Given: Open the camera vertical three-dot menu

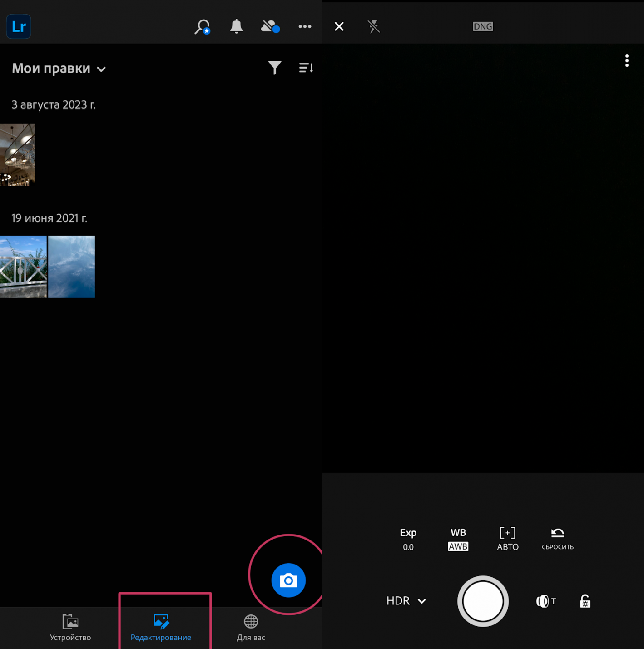Looking at the screenshot, I should click(627, 61).
